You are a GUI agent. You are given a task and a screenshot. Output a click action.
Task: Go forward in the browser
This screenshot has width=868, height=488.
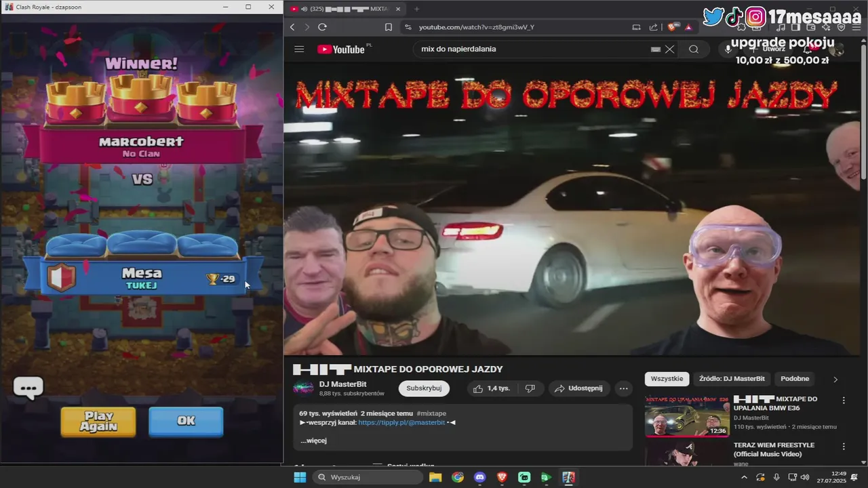tap(307, 27)
